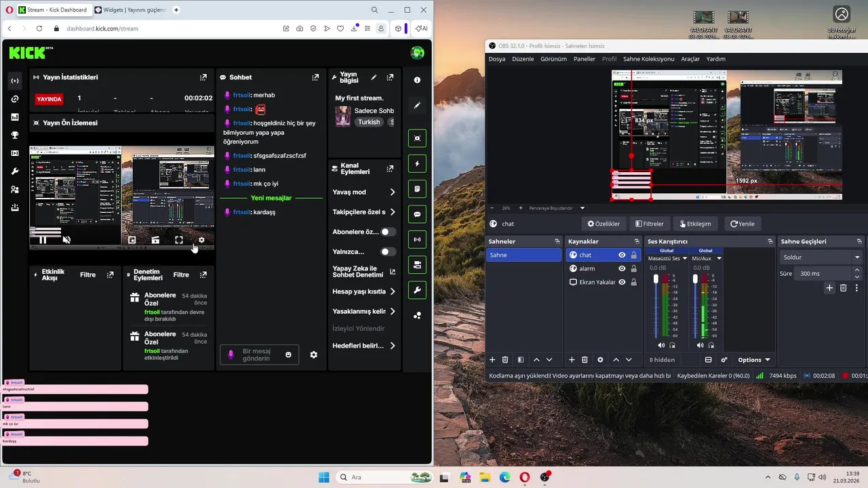Click the analytics chart icon in Kick sidebar
This screenshot has height=488, width=868.
coord(15,117)
